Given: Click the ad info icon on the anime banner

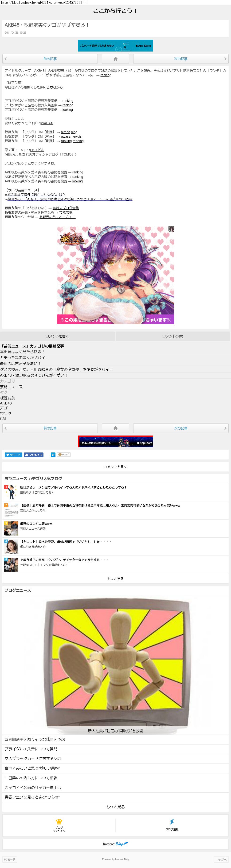Looking at the screenshot, I should click(x=171, y=229).
